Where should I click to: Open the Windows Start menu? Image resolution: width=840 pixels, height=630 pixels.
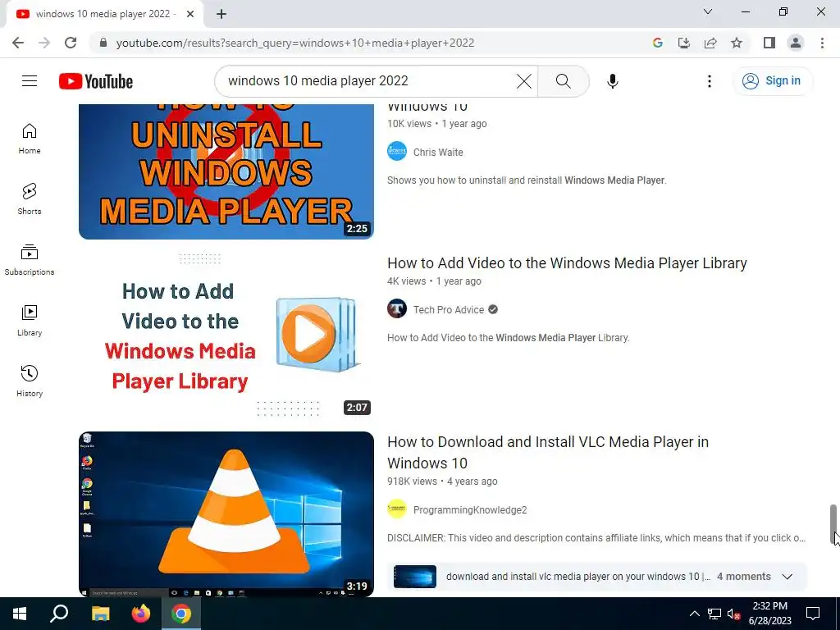point(20,614)
